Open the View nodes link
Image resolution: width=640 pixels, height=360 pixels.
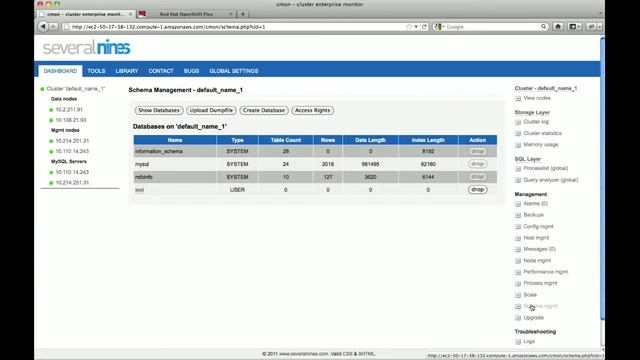pyautogui.click(x=537, y=98)
